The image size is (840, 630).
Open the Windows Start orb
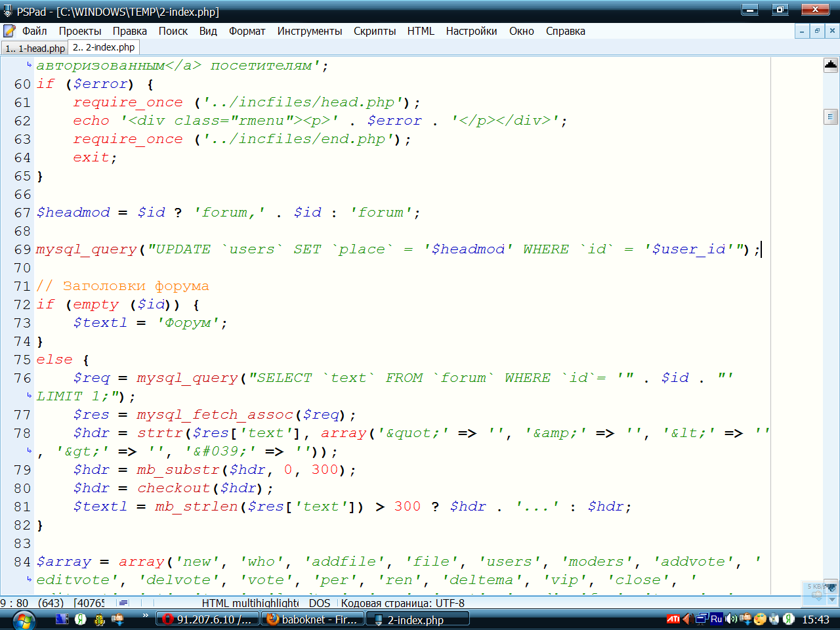tap(24, 619)
